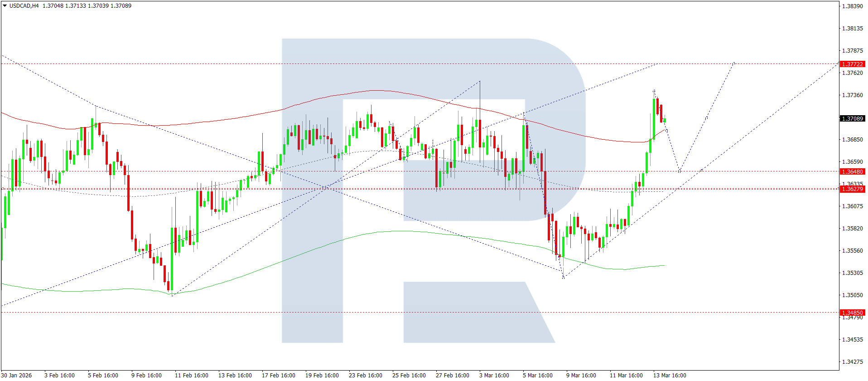Click the USDCAD,H4 symbol title
Image resolution: width=868 pixels, height=381 pixels.
coord(24,6)
